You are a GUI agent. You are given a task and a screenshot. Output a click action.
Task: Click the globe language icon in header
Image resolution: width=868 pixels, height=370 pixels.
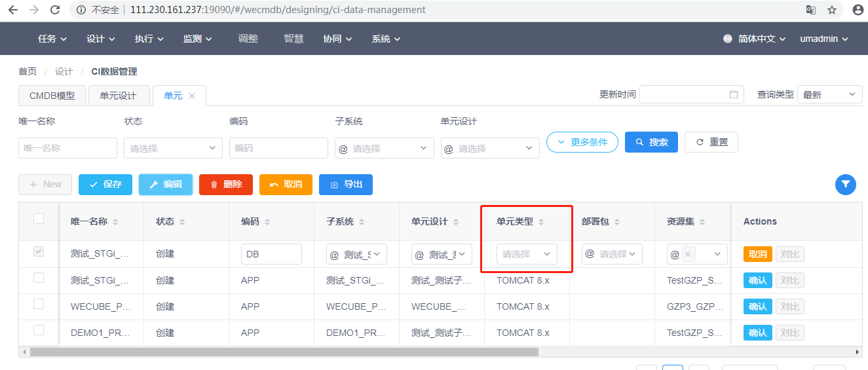point(728,39)
